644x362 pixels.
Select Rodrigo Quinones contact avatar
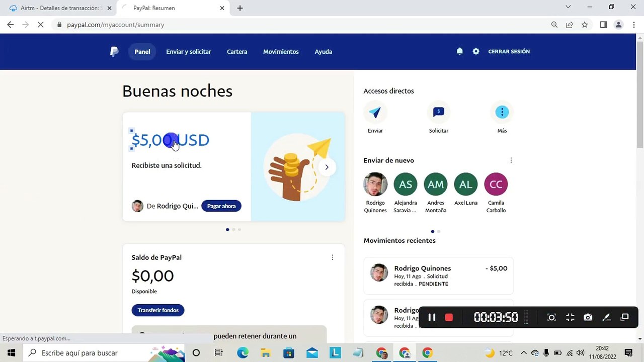tap(375, 184)
